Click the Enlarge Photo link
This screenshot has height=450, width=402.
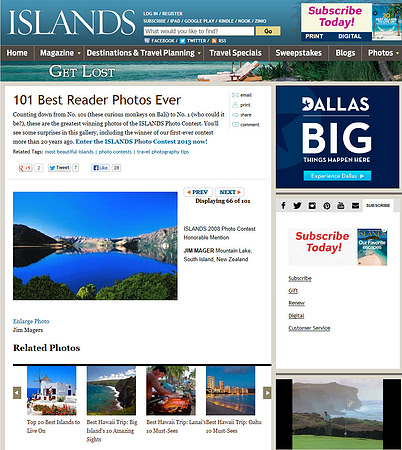click(x=31, y=321)
